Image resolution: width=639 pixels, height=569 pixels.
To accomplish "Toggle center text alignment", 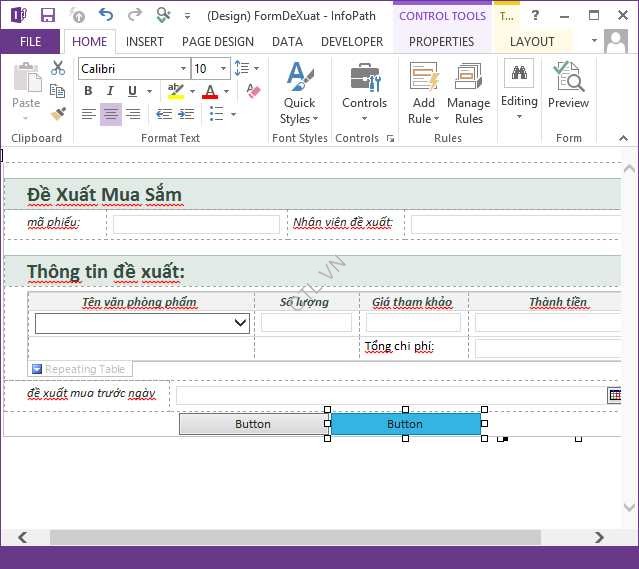I will click(x=111, y=115).
